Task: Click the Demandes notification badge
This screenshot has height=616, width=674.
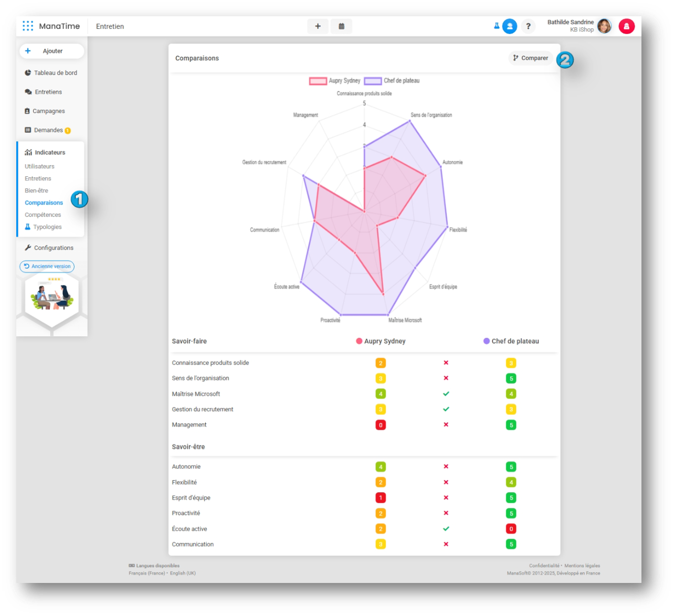Action: [68, 131]
